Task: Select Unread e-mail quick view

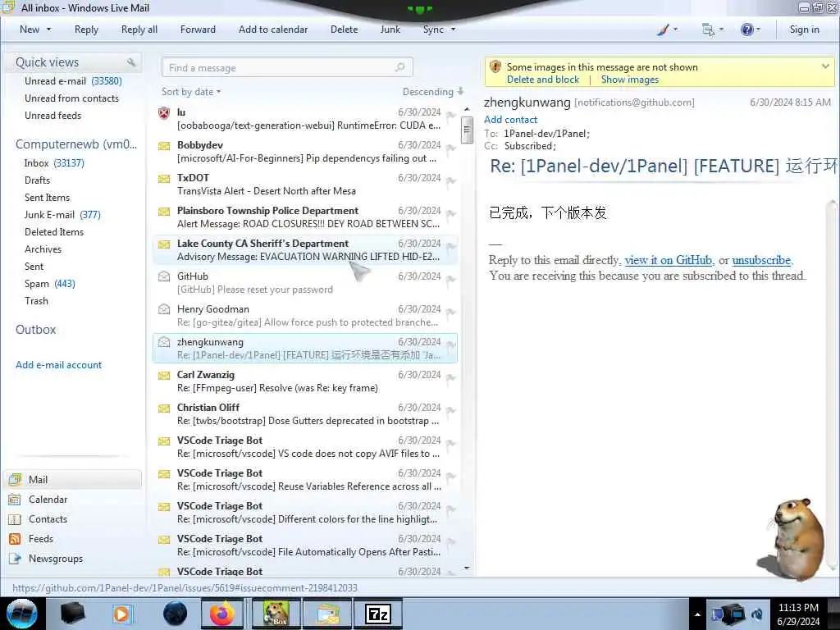Action: [73, 81]
